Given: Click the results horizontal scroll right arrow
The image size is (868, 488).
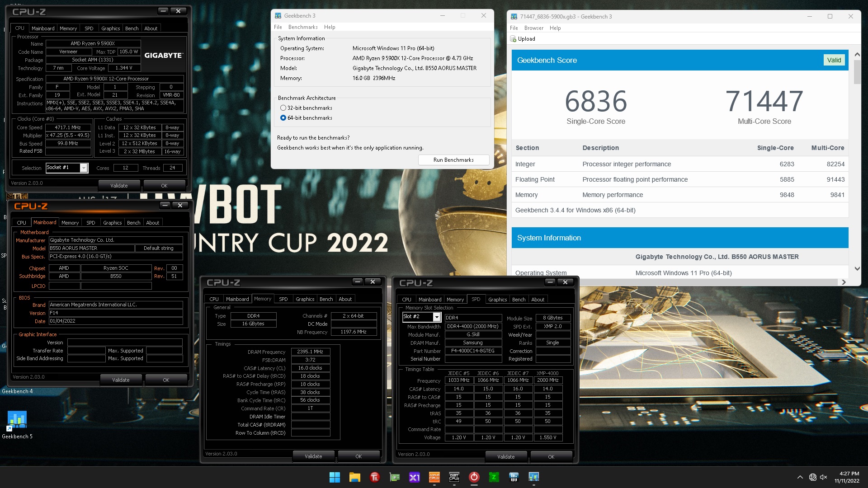Looking at the screenshot, I should 844,282.
